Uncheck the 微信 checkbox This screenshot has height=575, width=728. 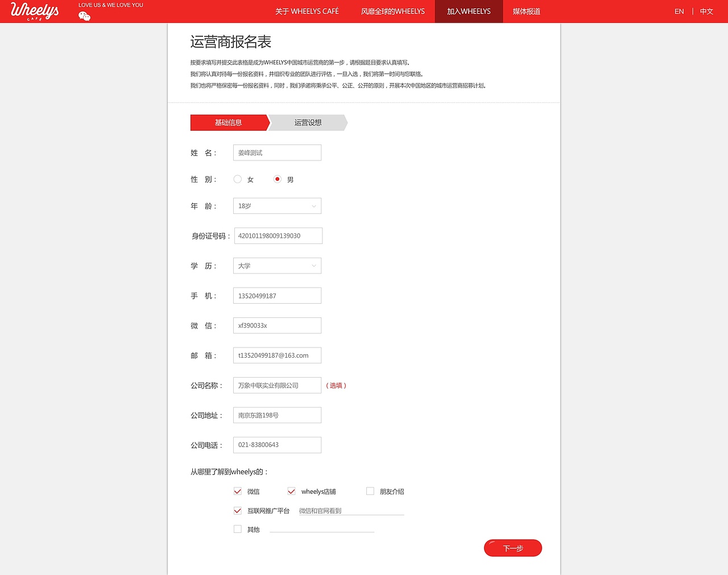point(237,491)
